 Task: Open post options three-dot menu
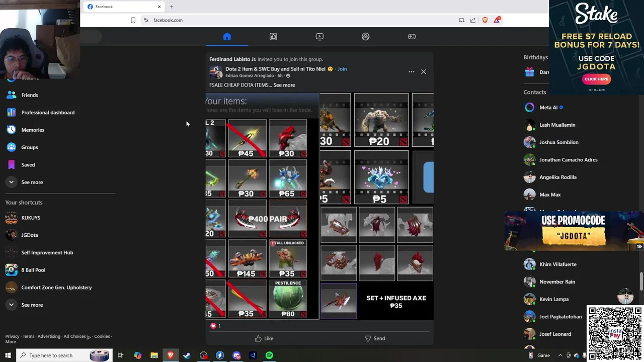click(412, 72)
